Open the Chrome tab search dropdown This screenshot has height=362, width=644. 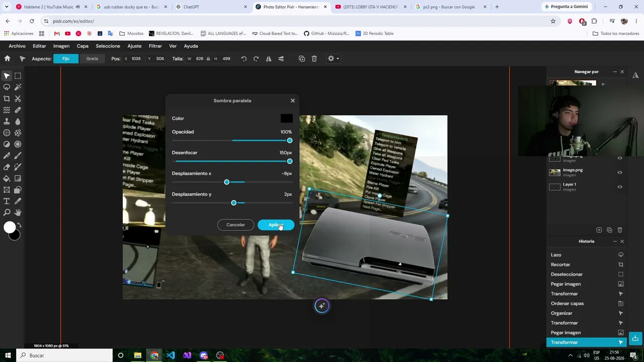coord(7,7)
